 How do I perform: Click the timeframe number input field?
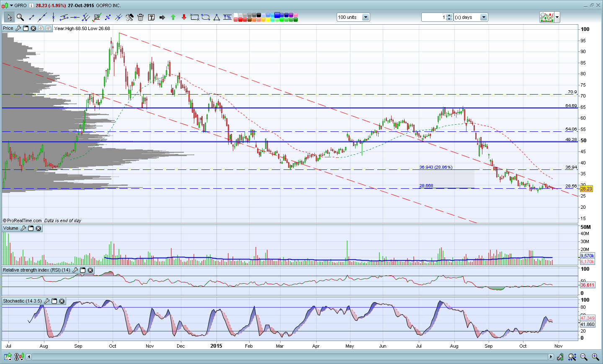434,17
